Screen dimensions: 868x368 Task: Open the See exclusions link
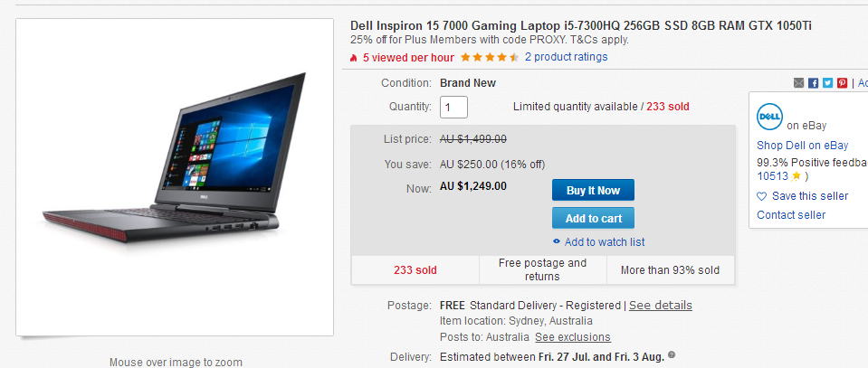tap(572, 337)
